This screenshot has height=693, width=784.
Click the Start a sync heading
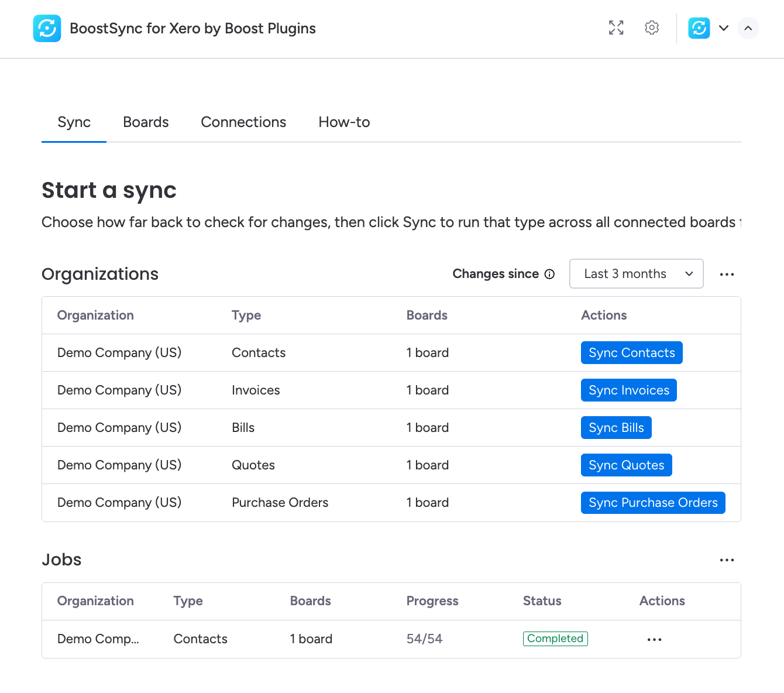point(109,190)
